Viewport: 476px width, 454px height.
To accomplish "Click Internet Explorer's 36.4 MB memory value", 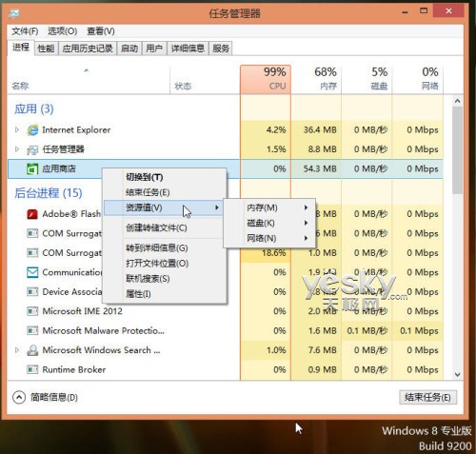I will point(320,129).
